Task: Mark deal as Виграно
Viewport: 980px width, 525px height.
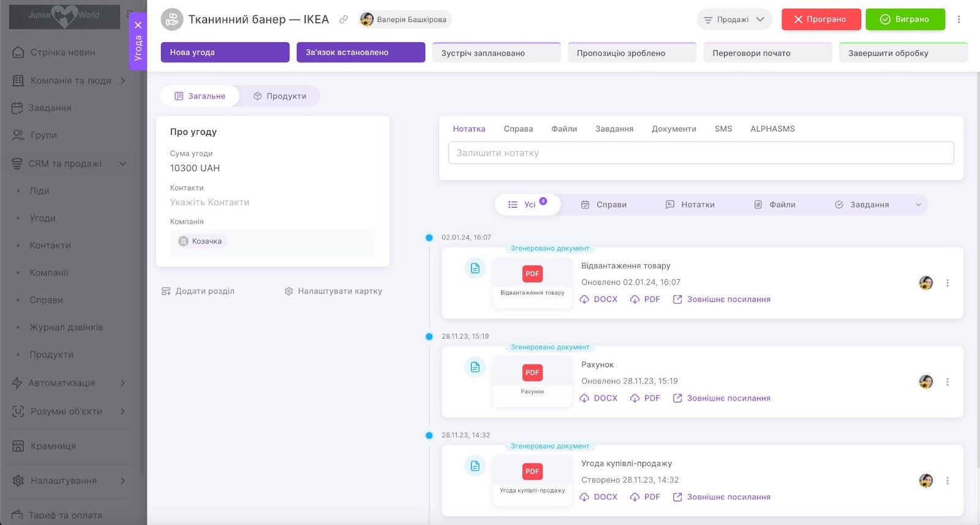Action: [x=905, y=20]
